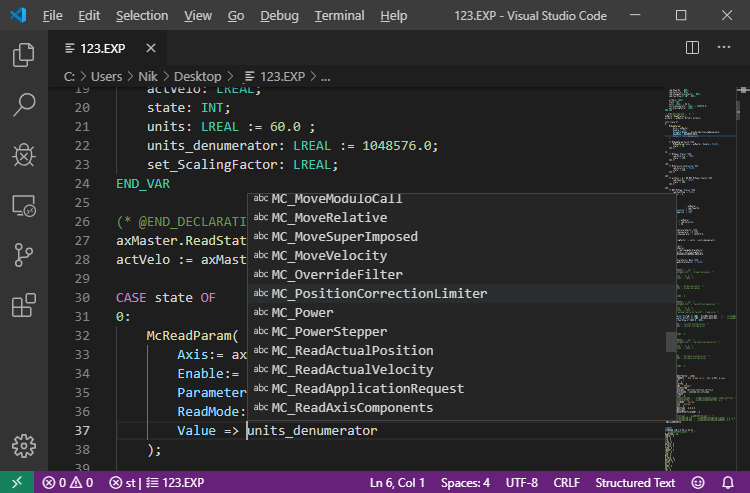Open the editor More Actions ellipsis
This screenshot has width=750, height=493.
[723, 47]
